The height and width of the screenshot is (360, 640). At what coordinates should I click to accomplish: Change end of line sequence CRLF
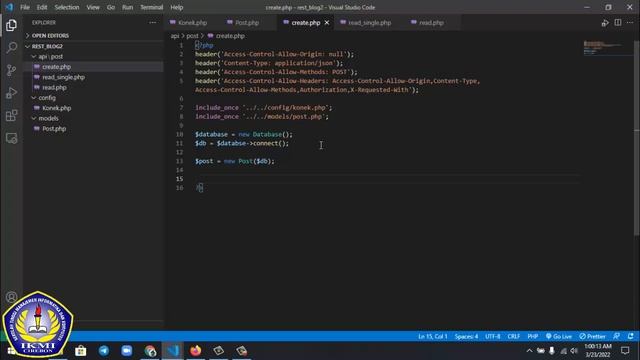tap(513, 336)
